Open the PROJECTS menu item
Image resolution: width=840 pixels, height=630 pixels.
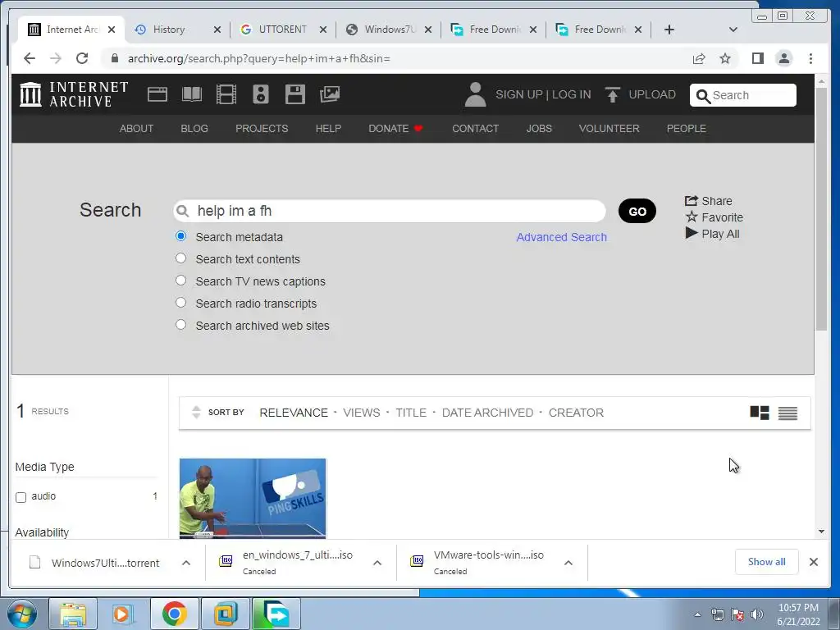tap(262, 129)
